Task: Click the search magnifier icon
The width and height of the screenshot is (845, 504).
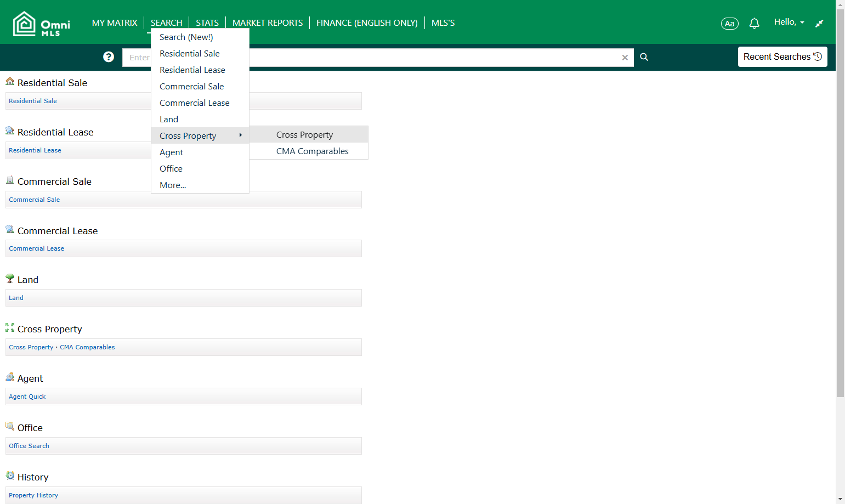Action: 644,57
